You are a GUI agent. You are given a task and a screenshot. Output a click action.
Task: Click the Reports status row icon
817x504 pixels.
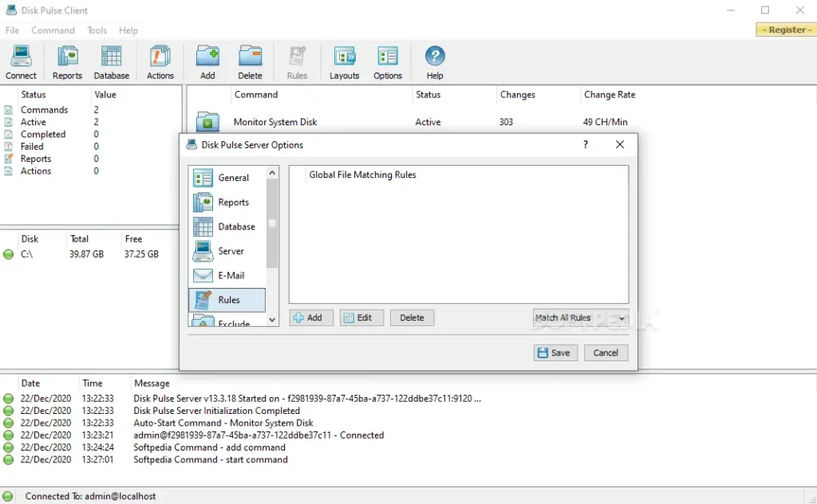[x=8, y=159]
